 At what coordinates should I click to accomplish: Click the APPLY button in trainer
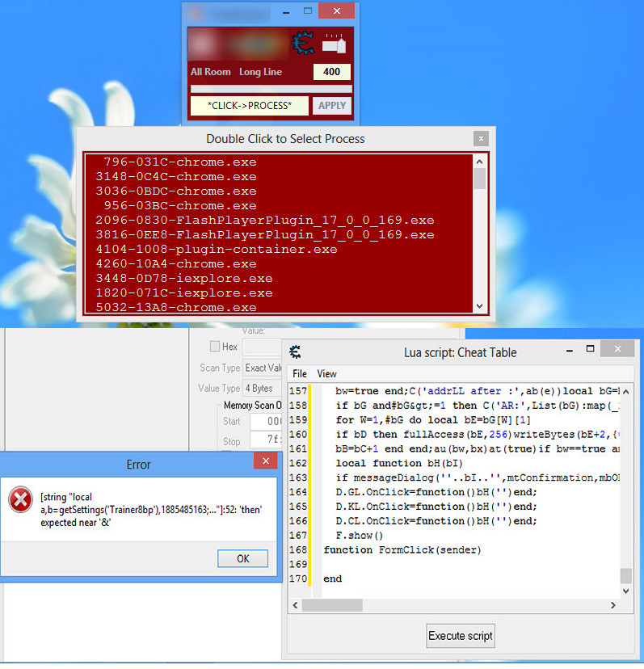pyautogui.click(x=332, y=106)
